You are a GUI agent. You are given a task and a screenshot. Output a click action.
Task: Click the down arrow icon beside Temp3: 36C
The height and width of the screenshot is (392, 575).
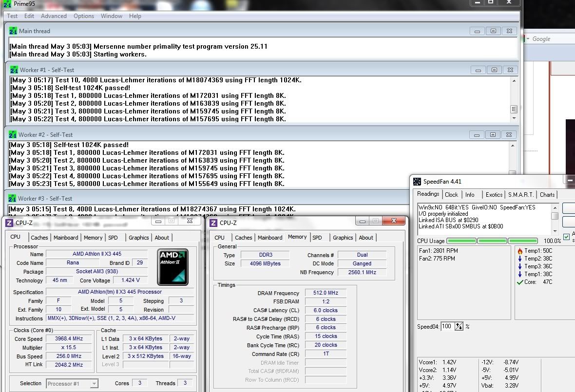[519, 266]
